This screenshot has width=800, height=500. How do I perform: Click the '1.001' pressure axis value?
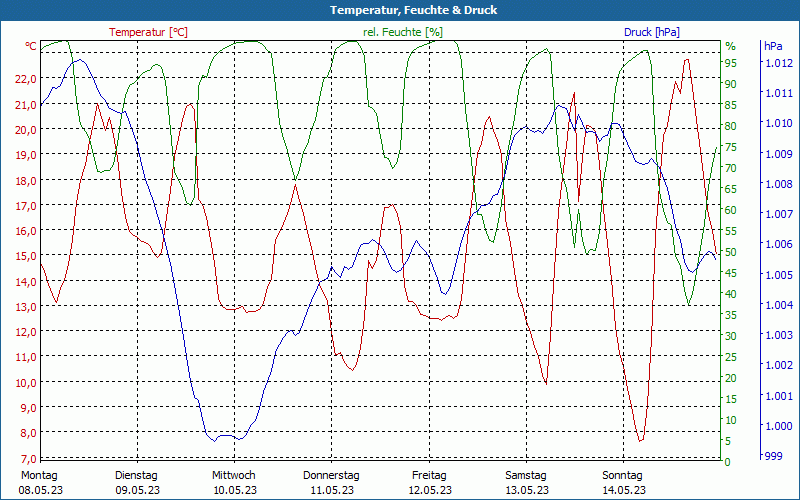pyautogui.click(x=780, y=395)
